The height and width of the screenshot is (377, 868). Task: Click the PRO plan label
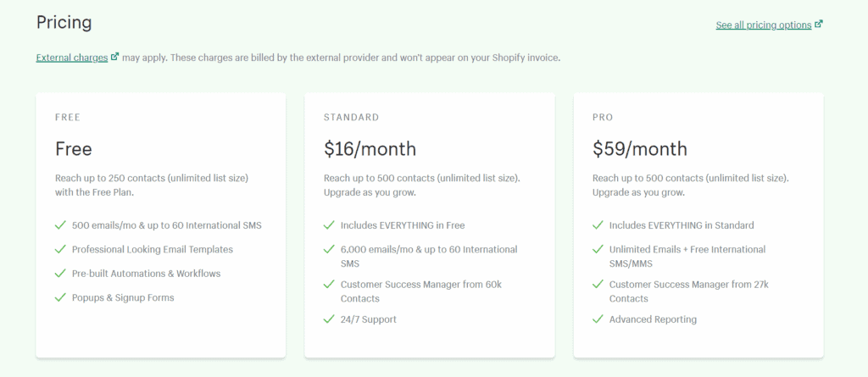pos(603,118)
